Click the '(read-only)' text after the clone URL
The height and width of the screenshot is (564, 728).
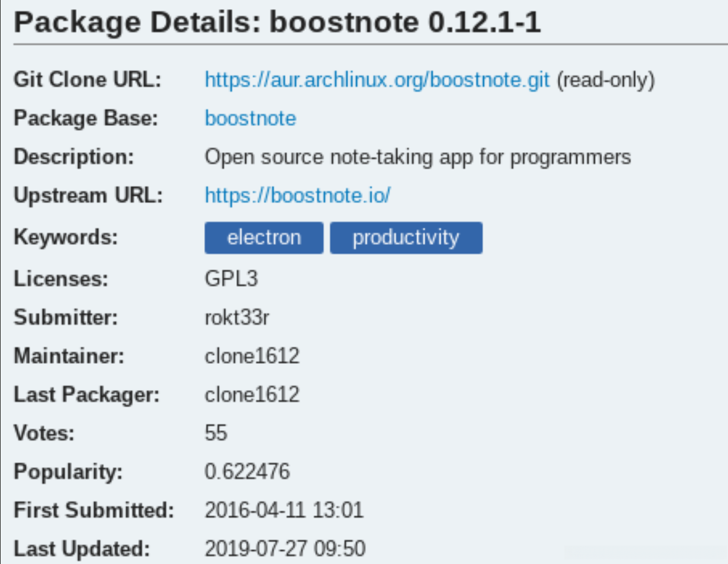point(606,80)
